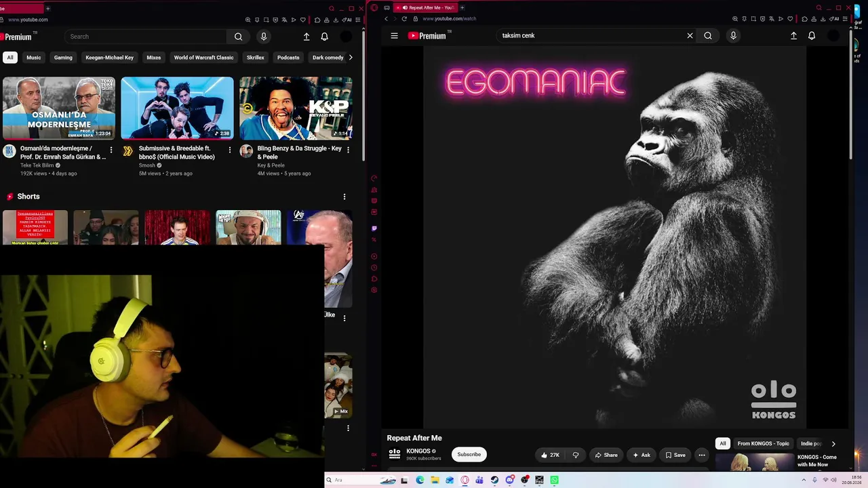Click the heart bookmark icon in the right toolbar
Viewport: 868px width, 488px height.
pyautogui.click(x=790, y=19)
